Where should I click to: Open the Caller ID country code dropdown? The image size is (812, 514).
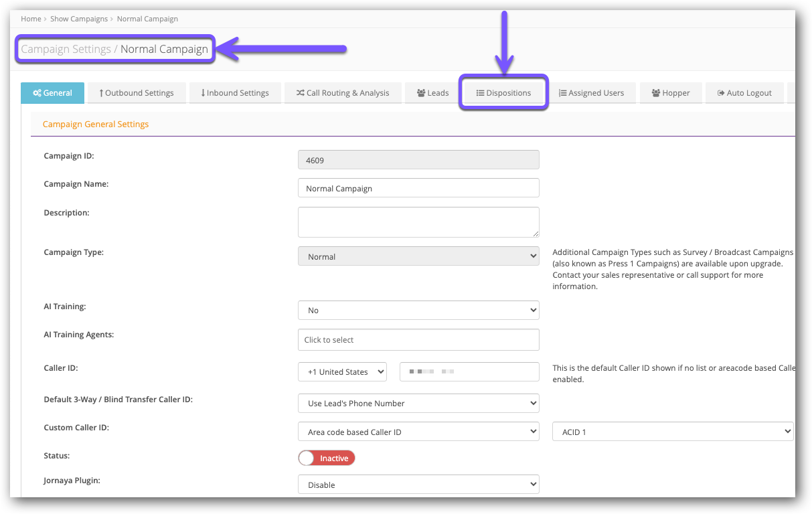[x=342, y=371]
